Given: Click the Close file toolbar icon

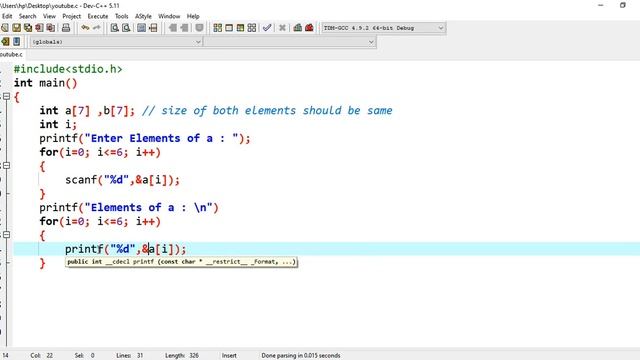Looking at the screenshot, I should click(x=39, y=28).
